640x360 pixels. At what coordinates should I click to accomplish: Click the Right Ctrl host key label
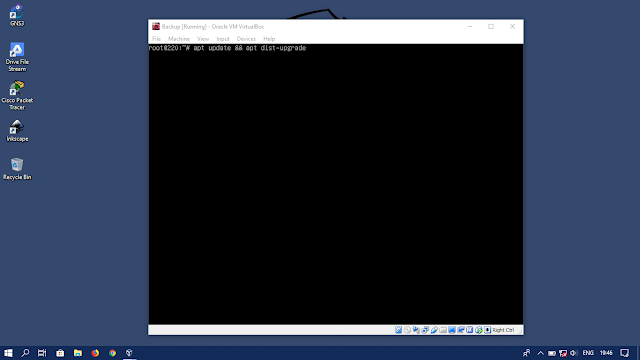503,330
